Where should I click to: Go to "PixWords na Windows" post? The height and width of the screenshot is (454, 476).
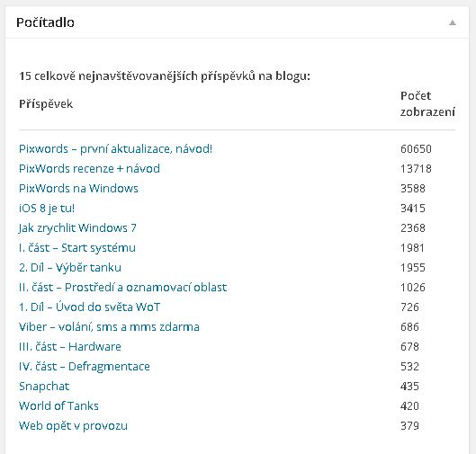(x=78, y=188)
